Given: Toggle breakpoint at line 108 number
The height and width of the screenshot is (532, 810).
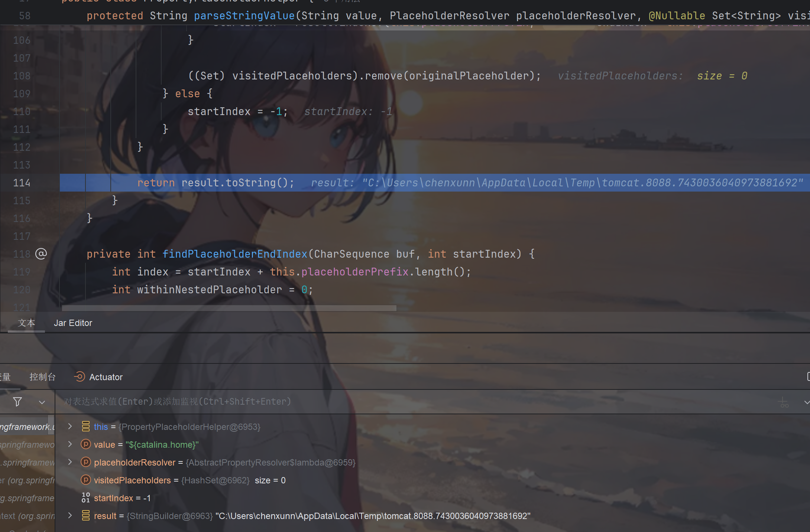Looking at the screenshot, I should (22, 76).
